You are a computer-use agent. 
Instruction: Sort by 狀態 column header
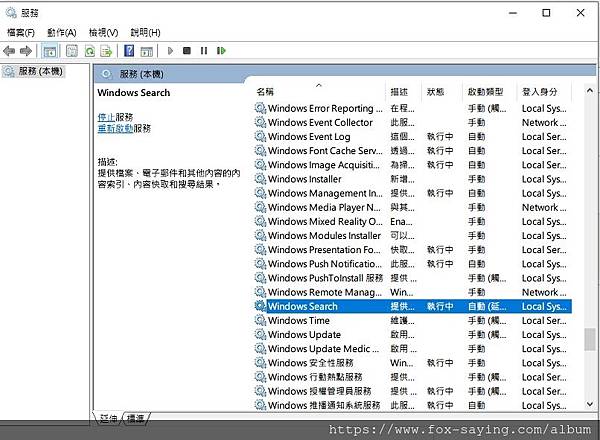pos(442,92)
